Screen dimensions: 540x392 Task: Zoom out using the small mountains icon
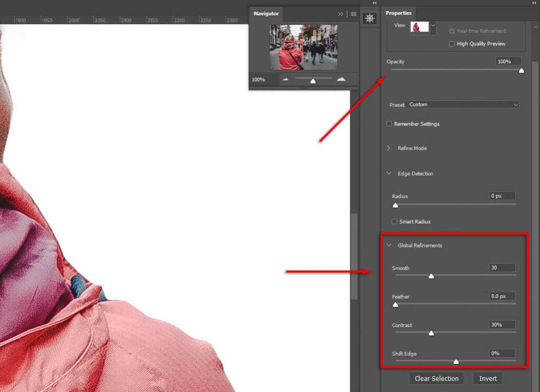(x=285, y=79)
